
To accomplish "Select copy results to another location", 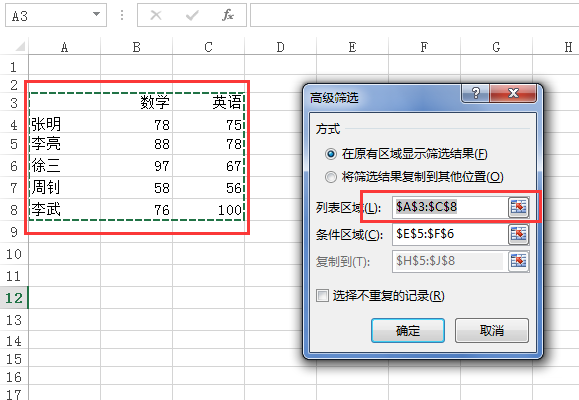I will coord(331,177).
